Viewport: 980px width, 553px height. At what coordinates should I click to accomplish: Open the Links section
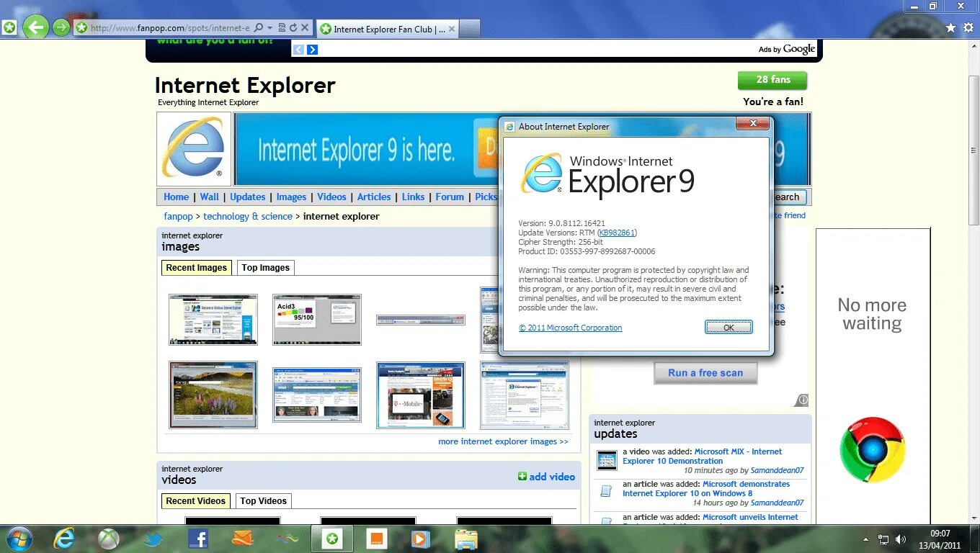tap(413, 197)
